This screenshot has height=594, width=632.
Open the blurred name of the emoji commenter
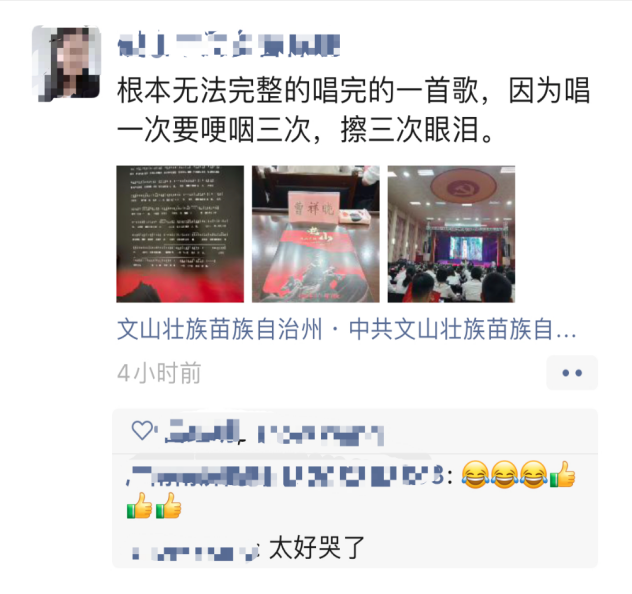click(x=286, y=476)
